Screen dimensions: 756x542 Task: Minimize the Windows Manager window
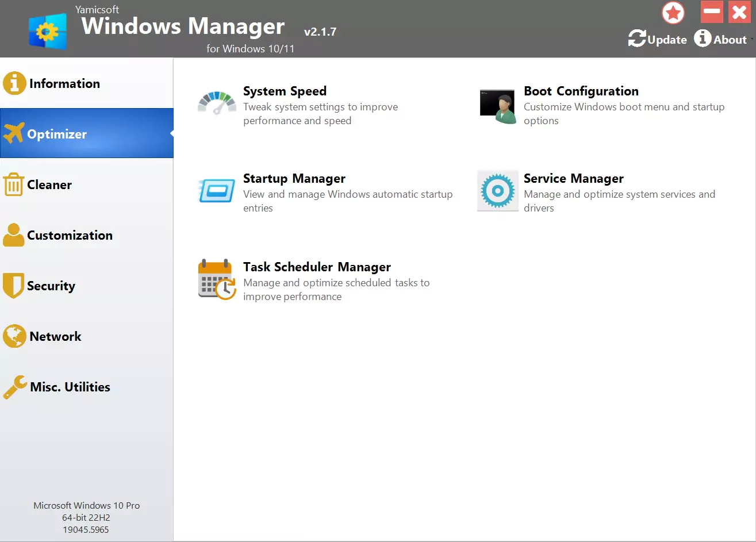pos(712,11)
